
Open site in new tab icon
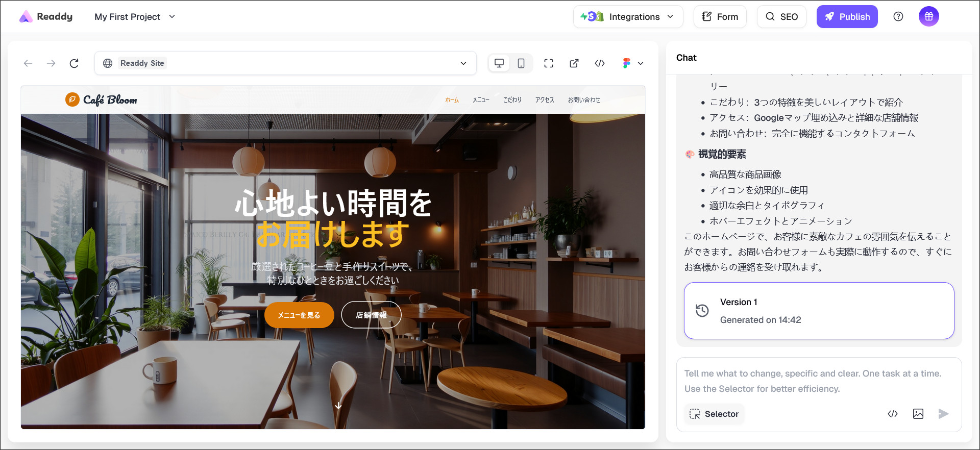[574, 63]
